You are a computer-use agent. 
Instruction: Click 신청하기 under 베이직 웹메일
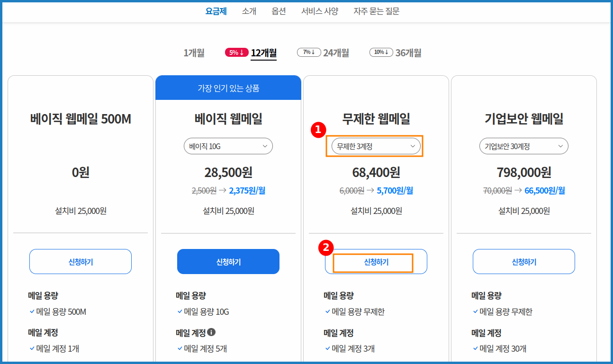pos(228,261)
